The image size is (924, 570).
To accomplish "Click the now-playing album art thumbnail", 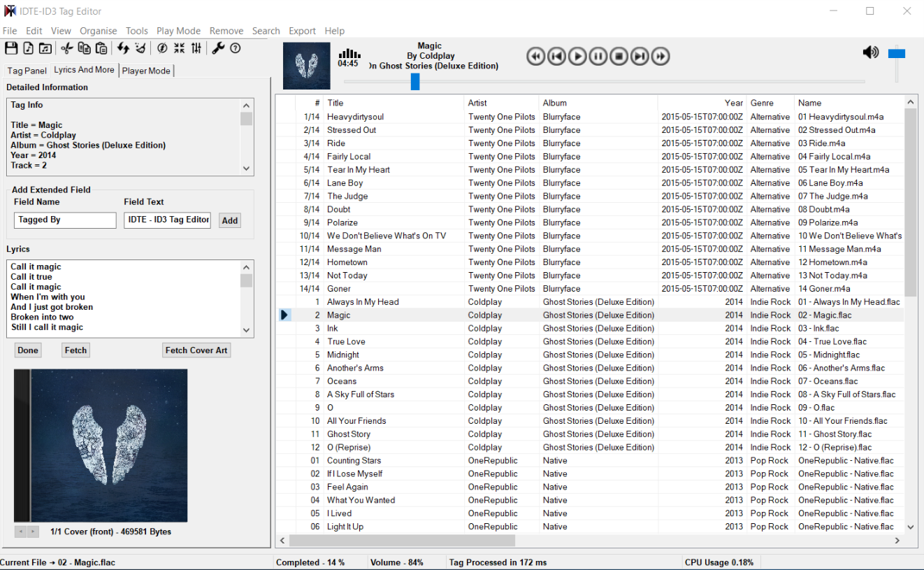I will tap(306, 66).
